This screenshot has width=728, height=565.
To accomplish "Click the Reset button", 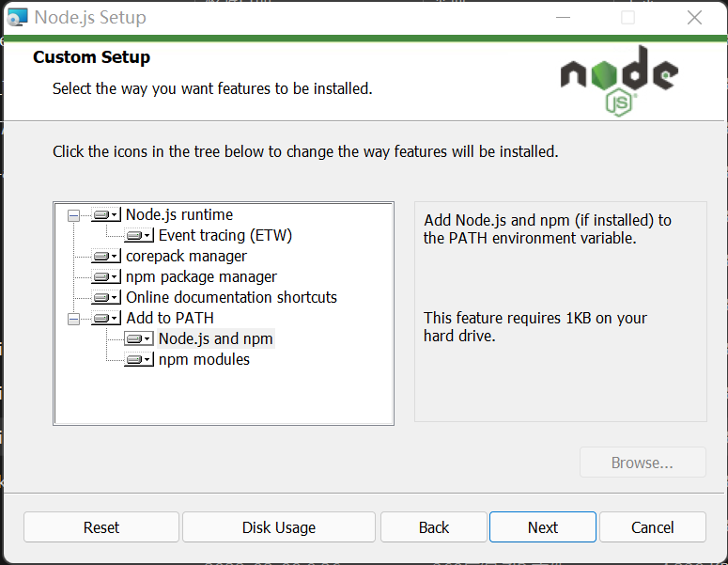I will 101,526.
